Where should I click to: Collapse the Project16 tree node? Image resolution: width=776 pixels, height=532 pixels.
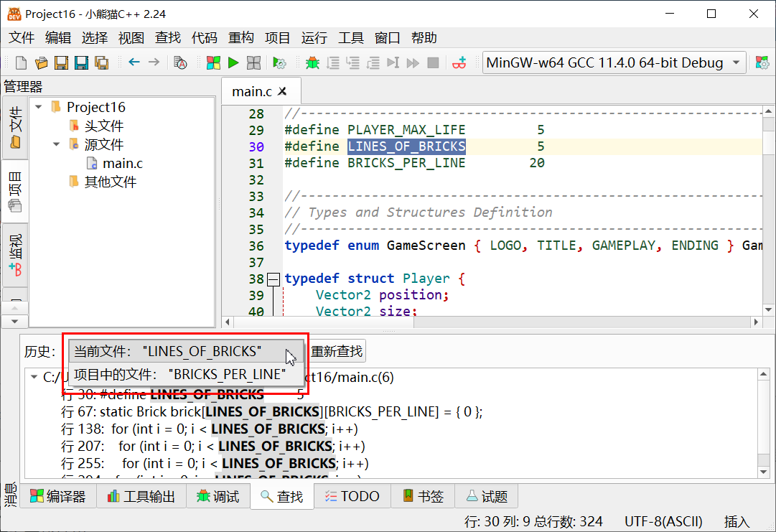[39, 107]
